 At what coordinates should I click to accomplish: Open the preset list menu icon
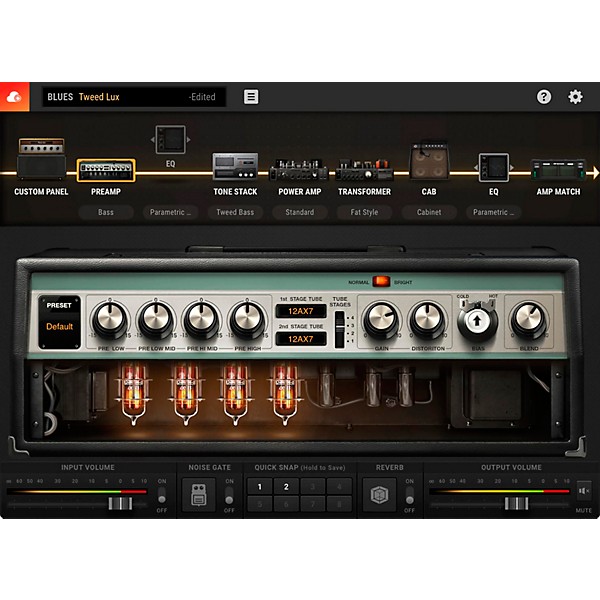251,97
